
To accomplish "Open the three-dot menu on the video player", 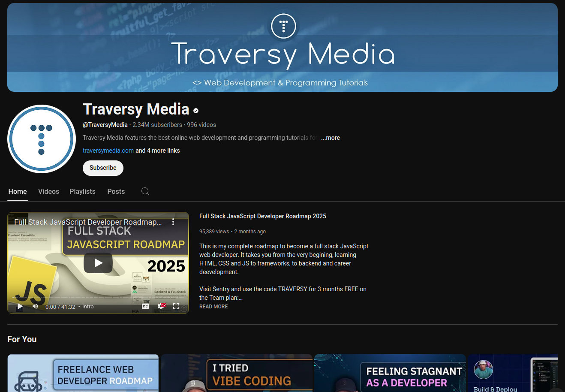I will [173, 222].
